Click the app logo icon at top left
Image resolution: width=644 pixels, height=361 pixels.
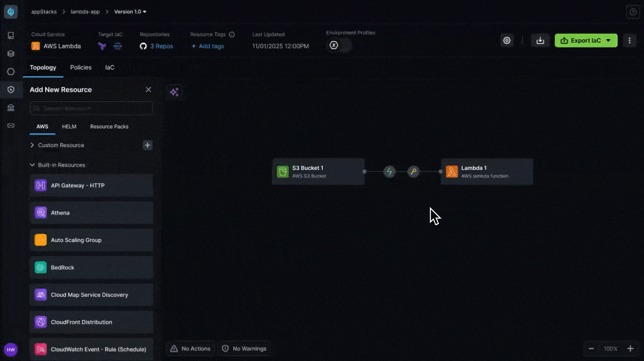coord(11,12)
